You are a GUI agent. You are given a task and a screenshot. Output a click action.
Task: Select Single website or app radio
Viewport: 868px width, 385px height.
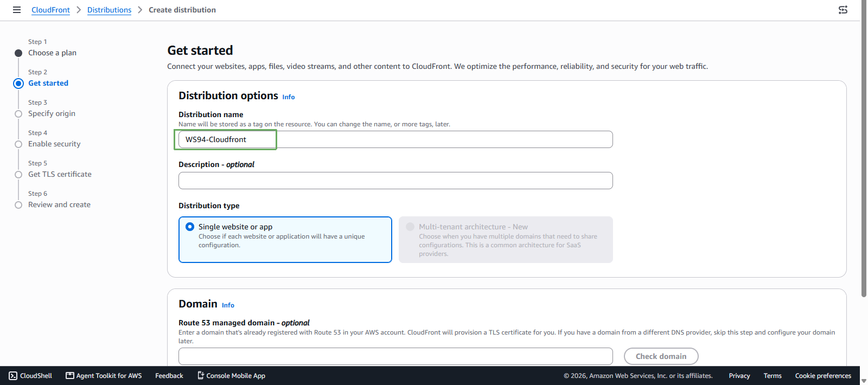190,227
